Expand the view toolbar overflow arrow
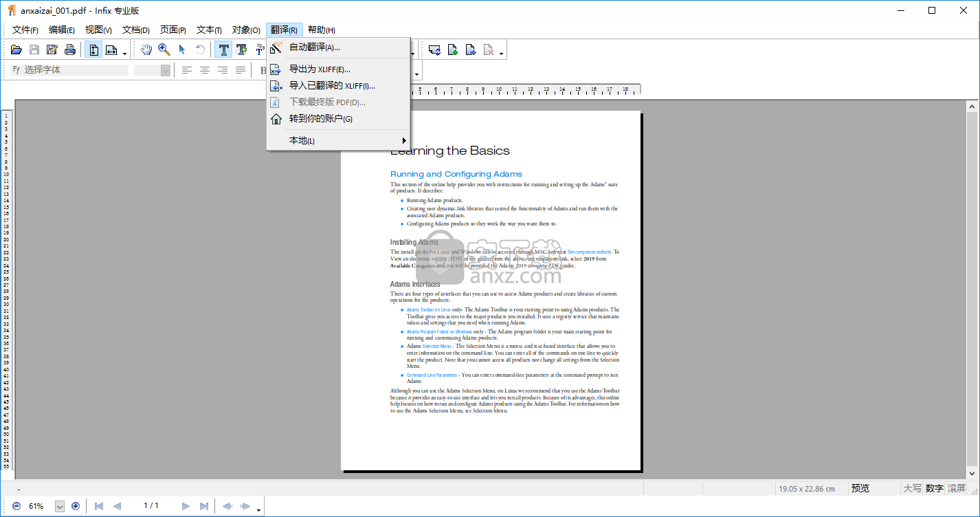Viewport: 980px width, 517px height. coord(124,53)
